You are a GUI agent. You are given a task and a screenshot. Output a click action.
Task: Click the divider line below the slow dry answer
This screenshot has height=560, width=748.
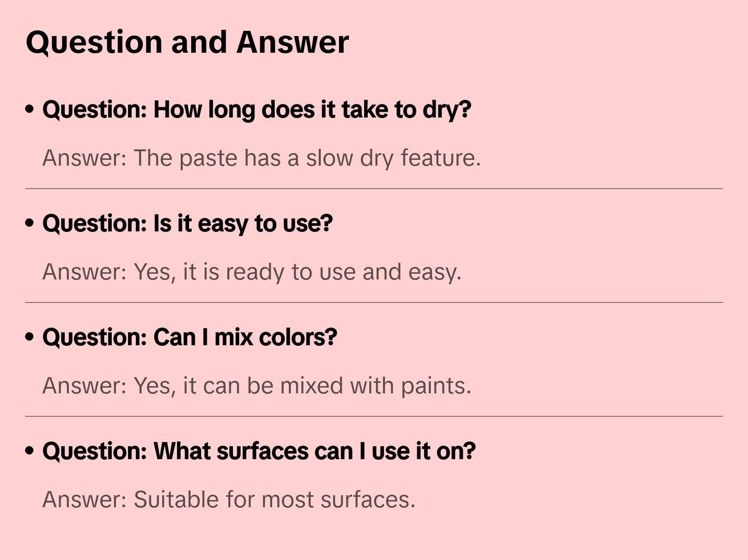pyautogui.click(x=374, y=189)
